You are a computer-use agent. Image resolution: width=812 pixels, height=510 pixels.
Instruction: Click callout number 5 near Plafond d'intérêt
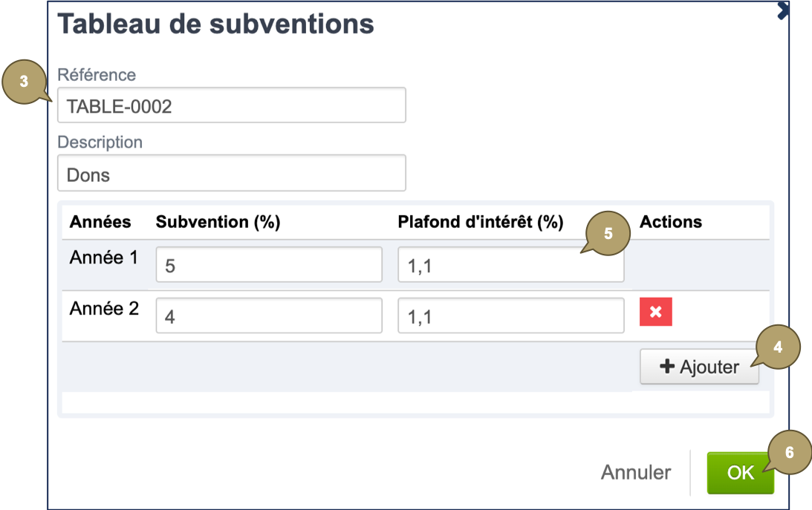[x=609, y=233]
